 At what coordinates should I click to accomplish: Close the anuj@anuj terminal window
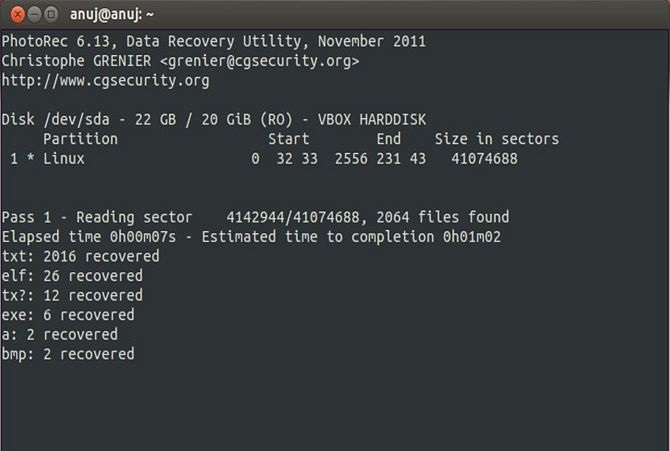tap(18, 15)
